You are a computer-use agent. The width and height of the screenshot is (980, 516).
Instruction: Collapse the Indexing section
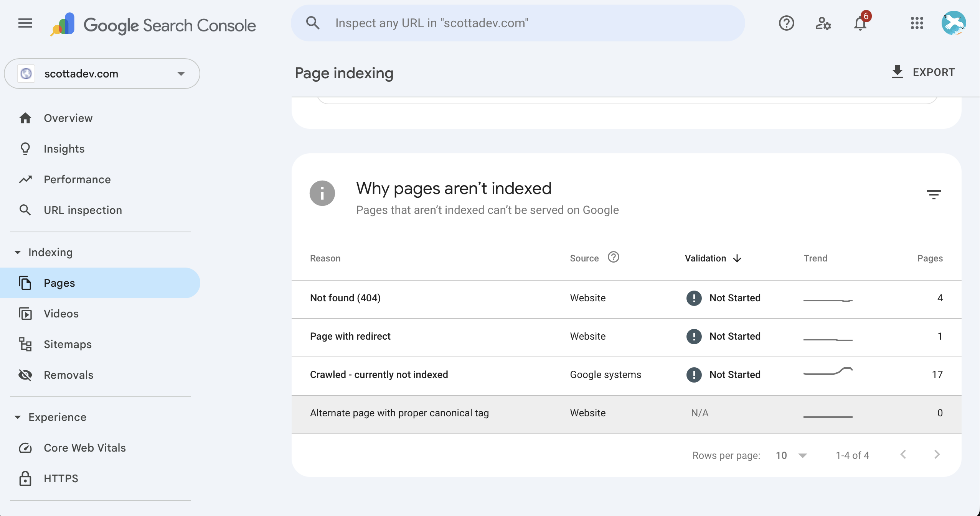pos(18,252)
